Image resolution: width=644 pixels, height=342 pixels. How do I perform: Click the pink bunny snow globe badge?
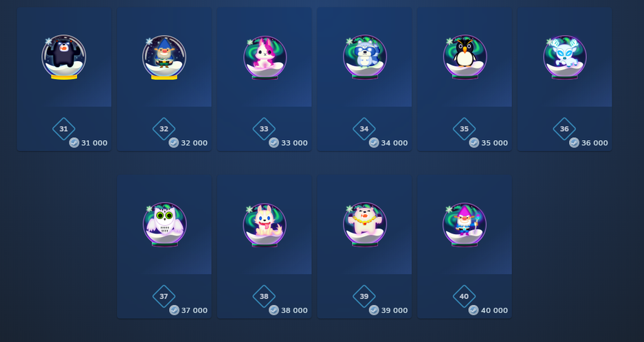point(265,58)
